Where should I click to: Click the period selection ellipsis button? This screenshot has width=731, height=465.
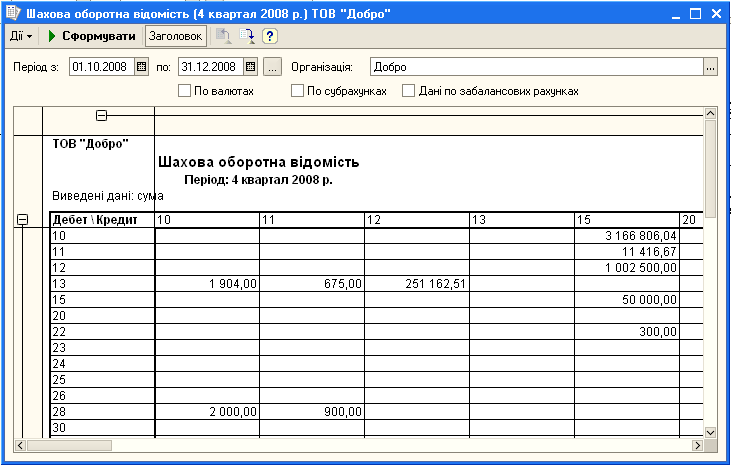point(273,67)
